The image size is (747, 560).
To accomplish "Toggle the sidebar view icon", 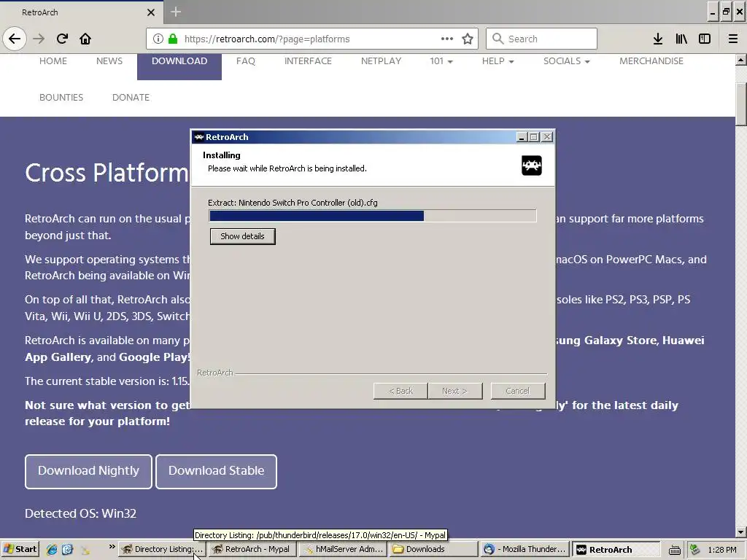I will pos(705,39).
